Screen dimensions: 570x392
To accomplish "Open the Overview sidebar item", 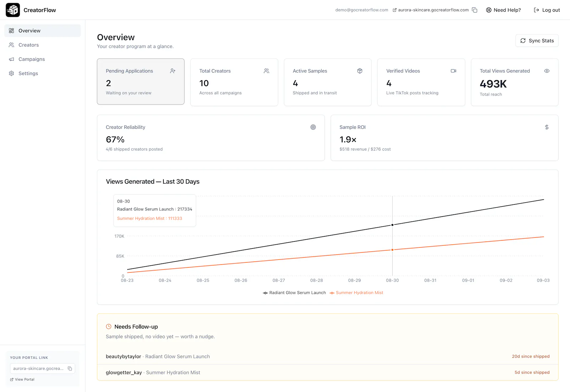I will (x=42, y=31).
